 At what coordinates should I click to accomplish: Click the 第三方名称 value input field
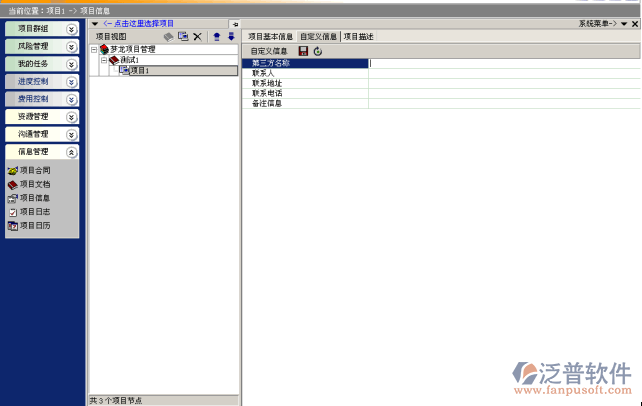click(x=504, y=63)
